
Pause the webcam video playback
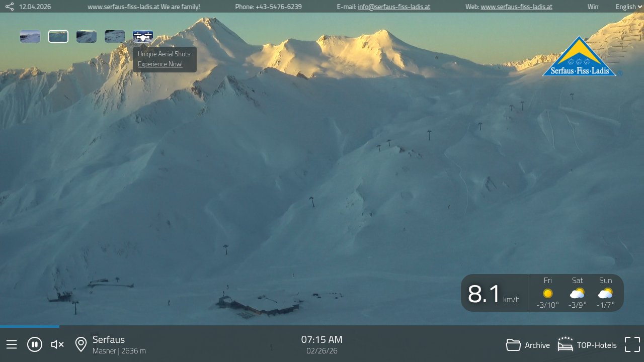[35, 344]
